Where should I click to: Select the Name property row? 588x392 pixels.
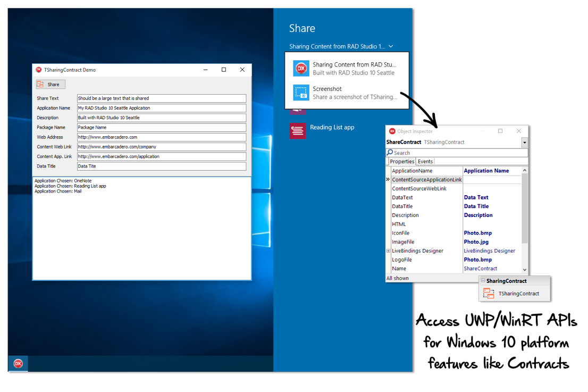click(426, 269)
